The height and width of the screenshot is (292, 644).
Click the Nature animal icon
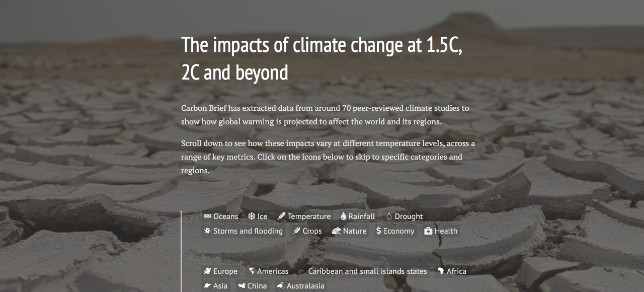click(337, 231)
